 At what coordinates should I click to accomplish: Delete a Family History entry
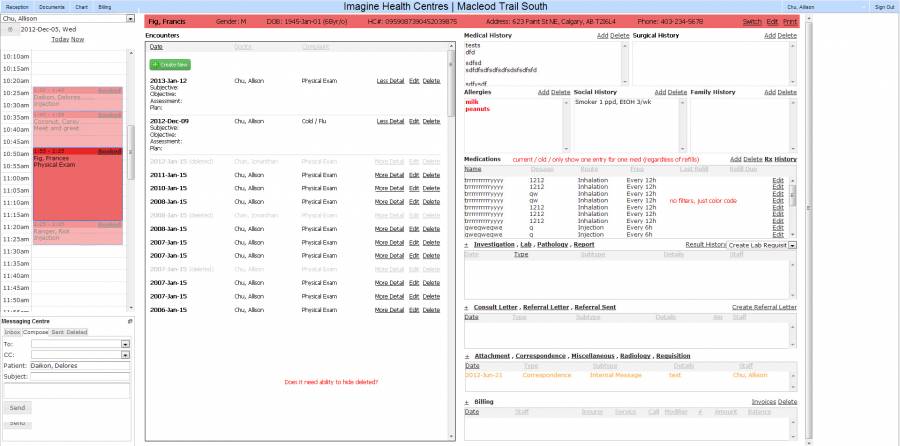(788, 92)
